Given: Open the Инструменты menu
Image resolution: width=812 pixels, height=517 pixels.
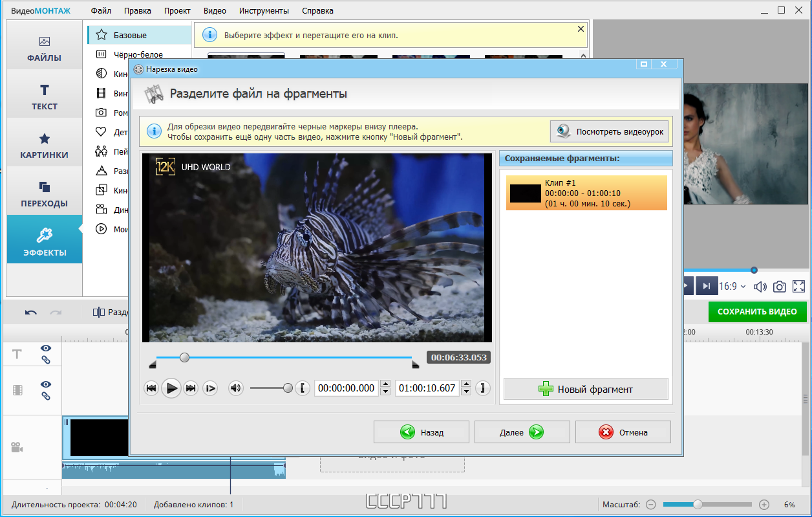Looking at the screenshot, I should (x=264, y=11).
